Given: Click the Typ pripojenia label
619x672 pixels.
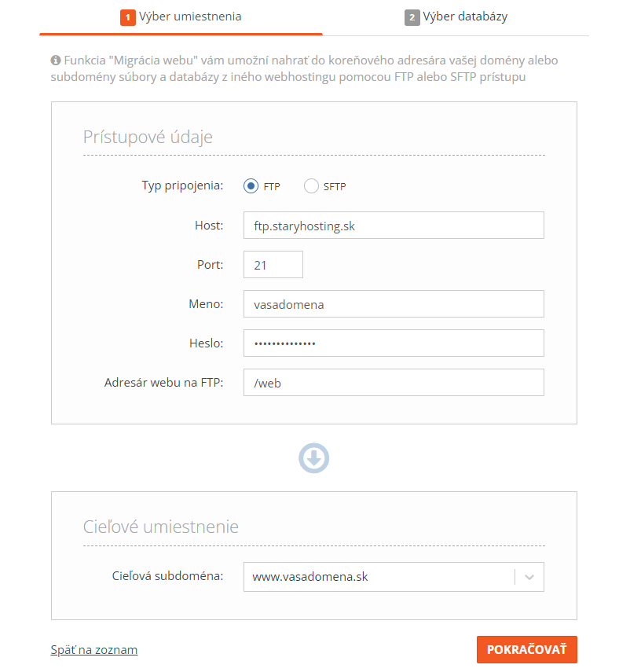Looking at the screenshot, I should pos(182,186).
